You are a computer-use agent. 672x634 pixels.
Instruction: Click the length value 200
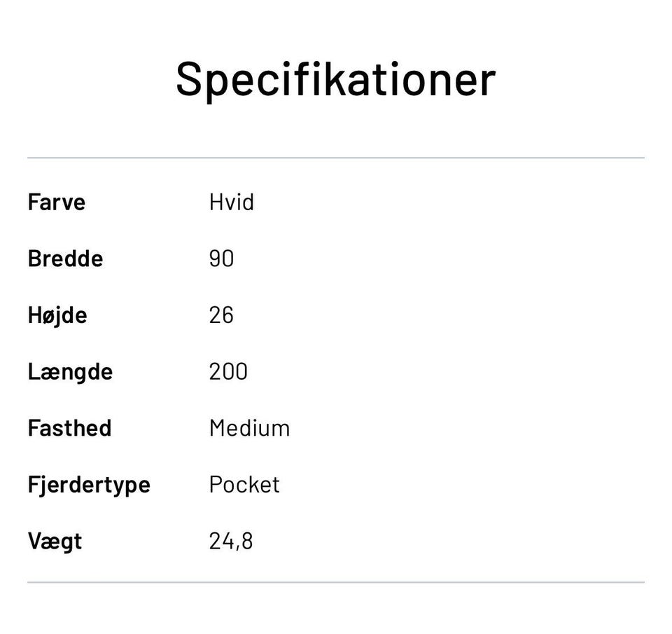228,372
